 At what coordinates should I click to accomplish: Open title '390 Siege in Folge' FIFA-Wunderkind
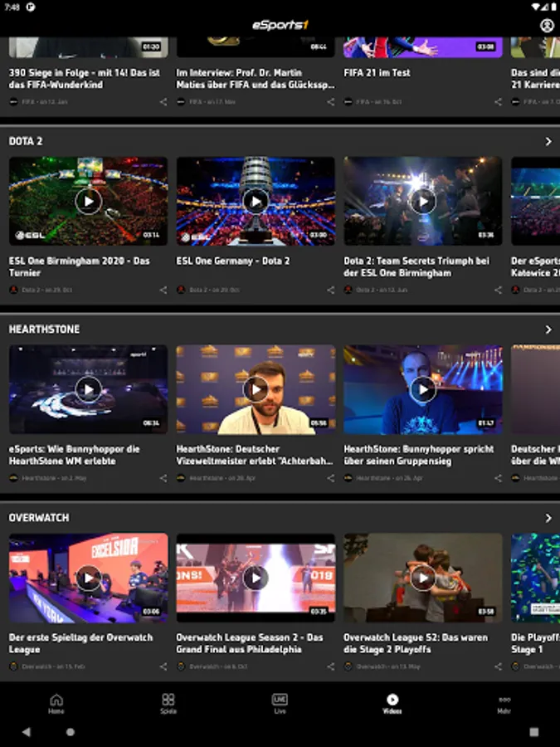click(x=85, y=79)
